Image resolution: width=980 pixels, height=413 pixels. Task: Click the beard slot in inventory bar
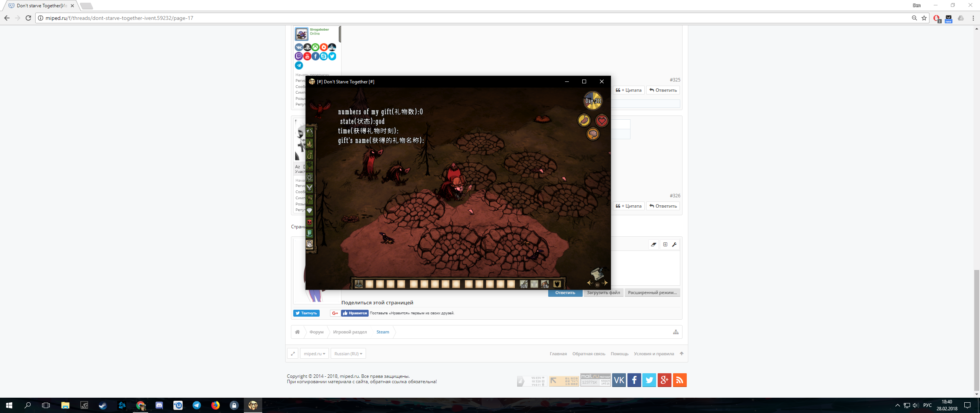click(x=557, y=284)
